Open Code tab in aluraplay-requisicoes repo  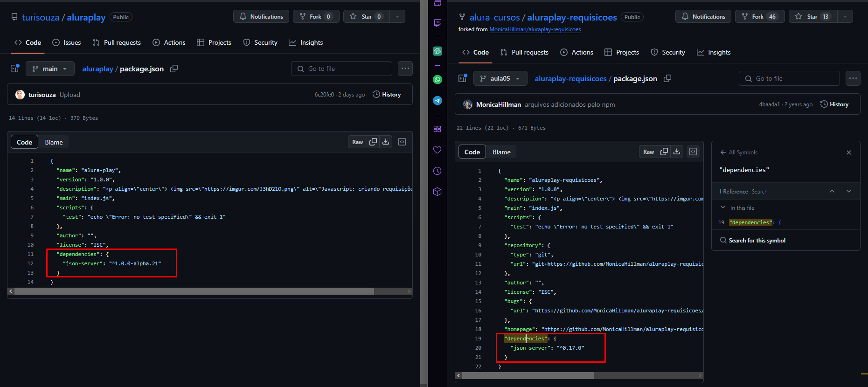click(475, 52)
